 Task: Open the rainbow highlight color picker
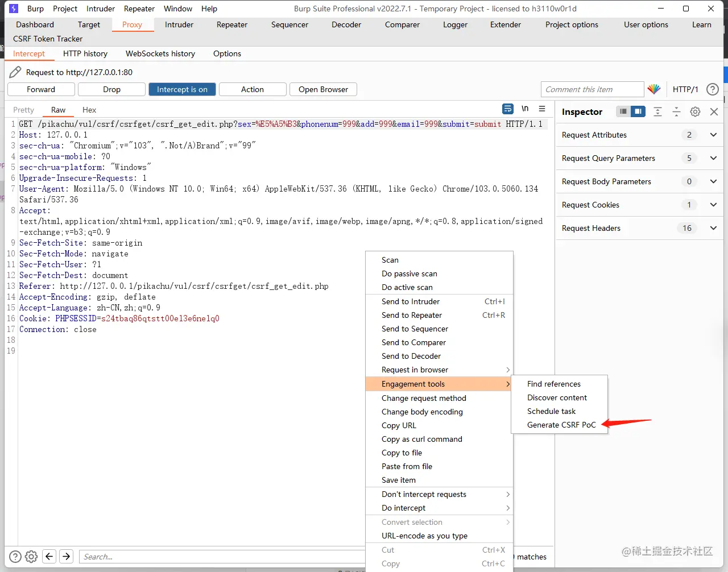(654, 89)
